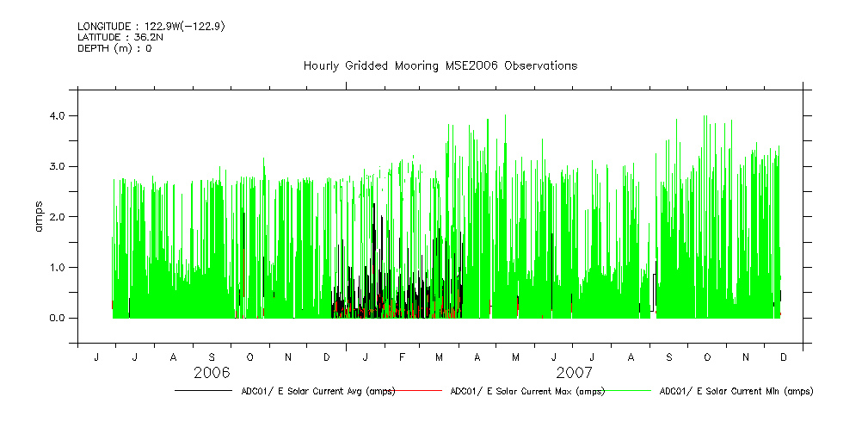Select the 'ADC01/ E Solar Current Avg' legend entry

(317, 391)
